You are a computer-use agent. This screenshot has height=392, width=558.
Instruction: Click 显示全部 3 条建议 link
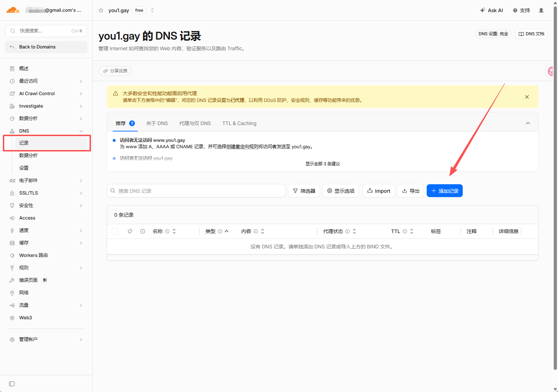click(323, 164)
